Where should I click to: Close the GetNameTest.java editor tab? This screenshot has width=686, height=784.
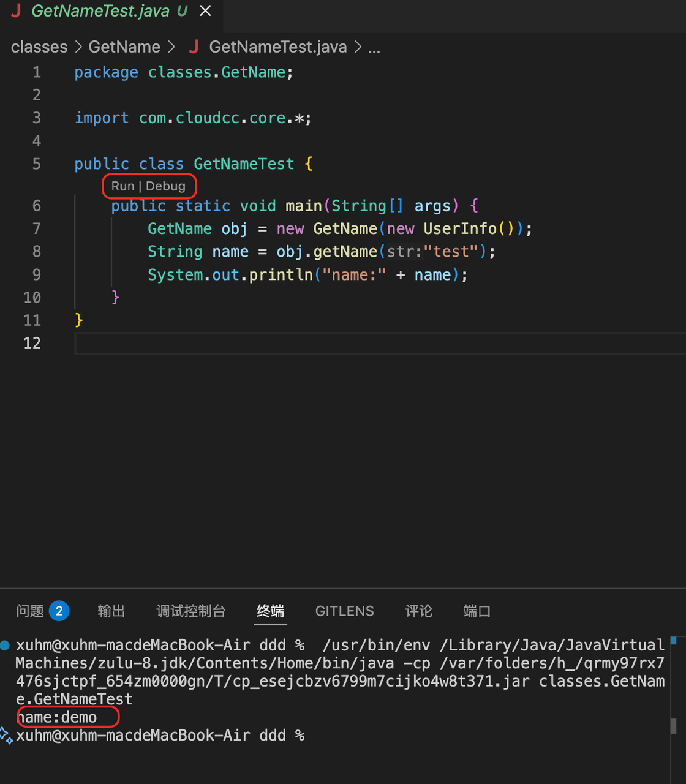[x=206, y=10]
